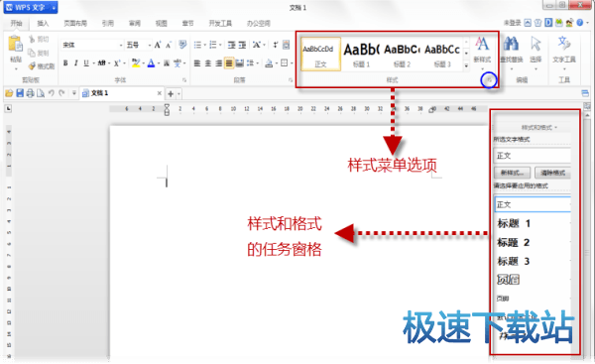
Task: Switch to the 引用 (References) tab
Action: pos(108,23)
